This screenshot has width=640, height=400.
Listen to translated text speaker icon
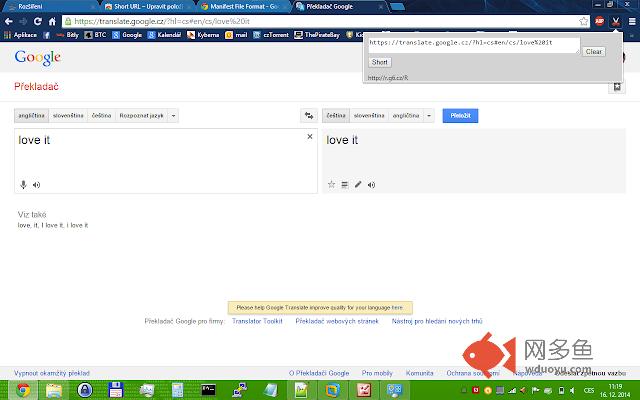click(371, 184)
